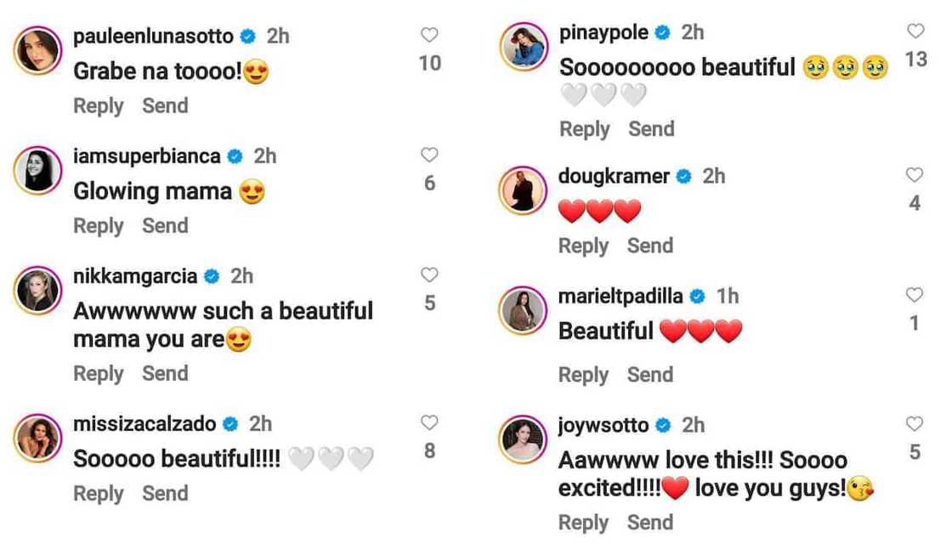952x560 pixels.
Task: Reply to iamsuperbianca's Glowing mama comment
Action: click(99, 226)
